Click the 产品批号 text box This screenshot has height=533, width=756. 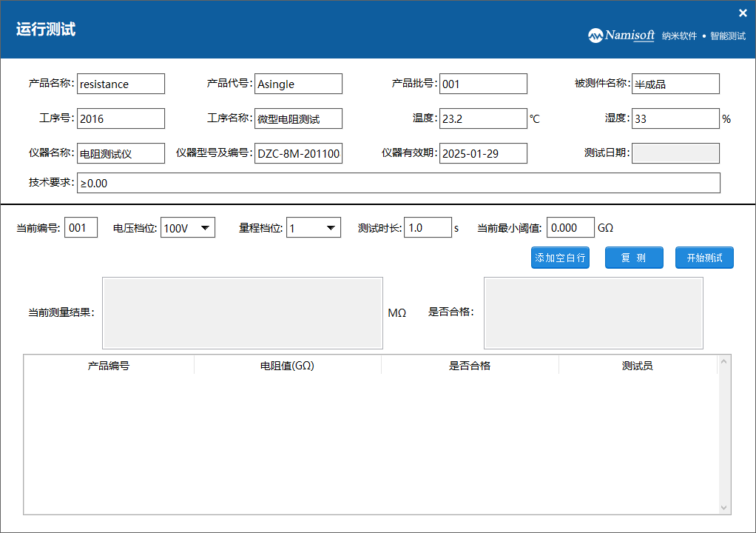[x=483, y=84]
